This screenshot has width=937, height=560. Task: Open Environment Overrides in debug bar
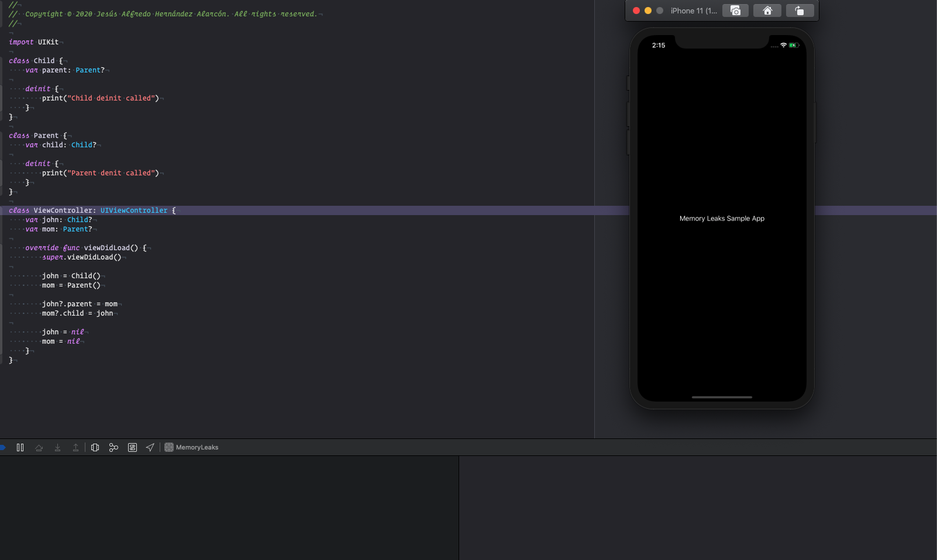click(x=132, y=447)
